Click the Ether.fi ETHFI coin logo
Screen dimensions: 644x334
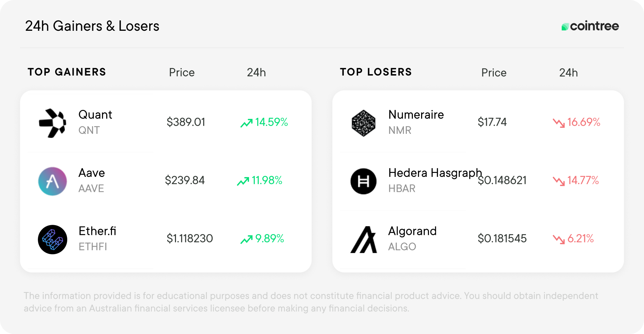pos(53,239)
